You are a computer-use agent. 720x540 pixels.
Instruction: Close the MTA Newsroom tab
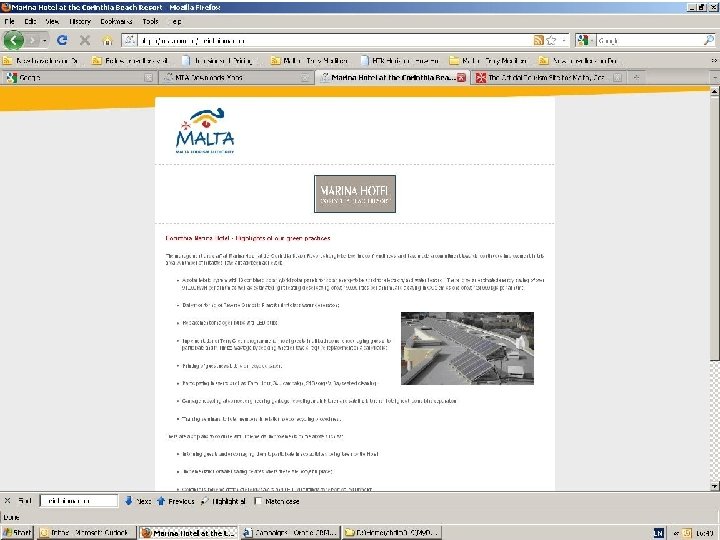pyautogui.click(x=305, y=78)
